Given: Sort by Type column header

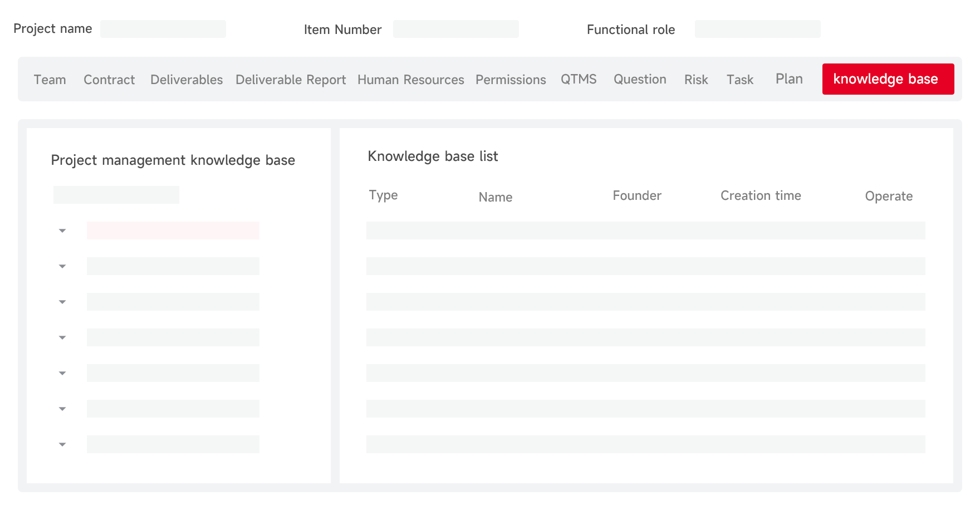Looking at the screenshot, I should coord(383,195).
